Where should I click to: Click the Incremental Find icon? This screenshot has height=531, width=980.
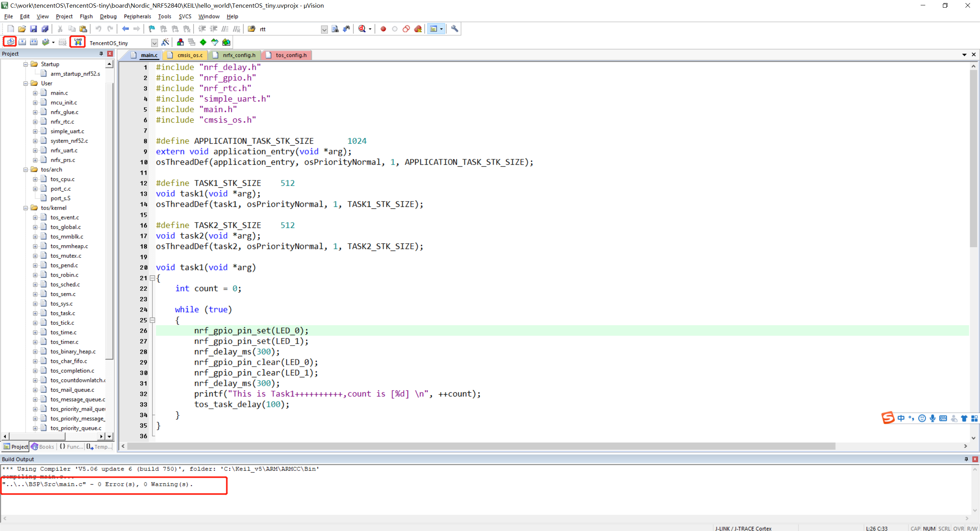click(346, 29)
